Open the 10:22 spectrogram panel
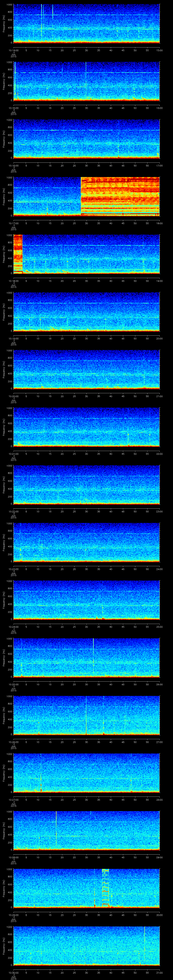This screenshot has width=173, height=980. pos(86,484)
